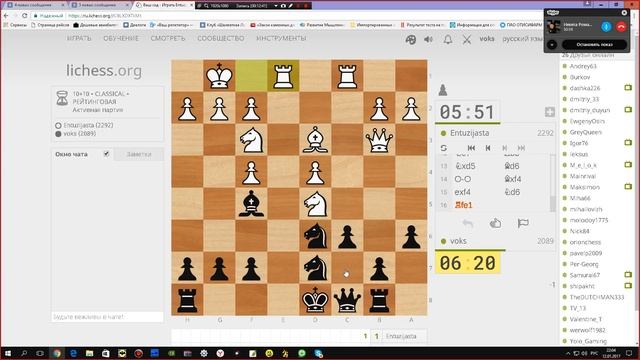Click Entuzijasta name above move list
The image size is (640, 360).
click(469, 133)
